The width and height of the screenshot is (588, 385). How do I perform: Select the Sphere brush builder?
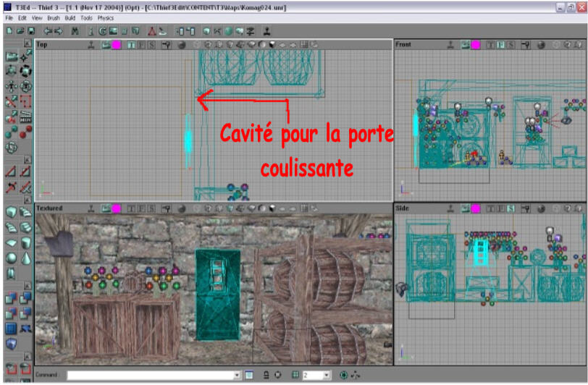(12, 258)
